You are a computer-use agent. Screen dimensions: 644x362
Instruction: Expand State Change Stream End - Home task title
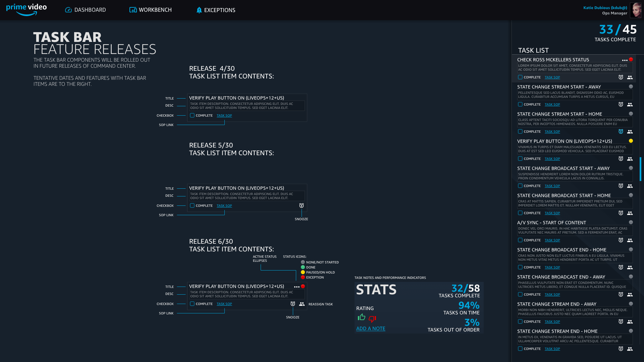[x=557, y=331]
